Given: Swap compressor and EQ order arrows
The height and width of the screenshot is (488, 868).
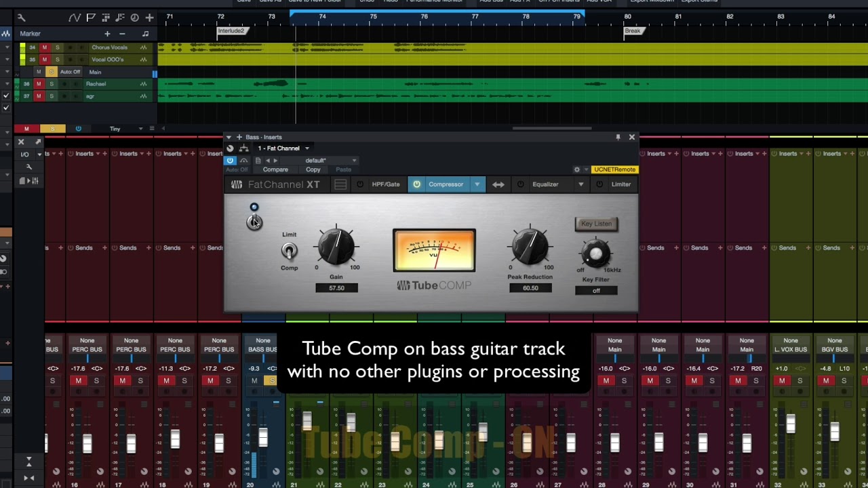Looking at the screenshot, I should click(x=498, y=184).
